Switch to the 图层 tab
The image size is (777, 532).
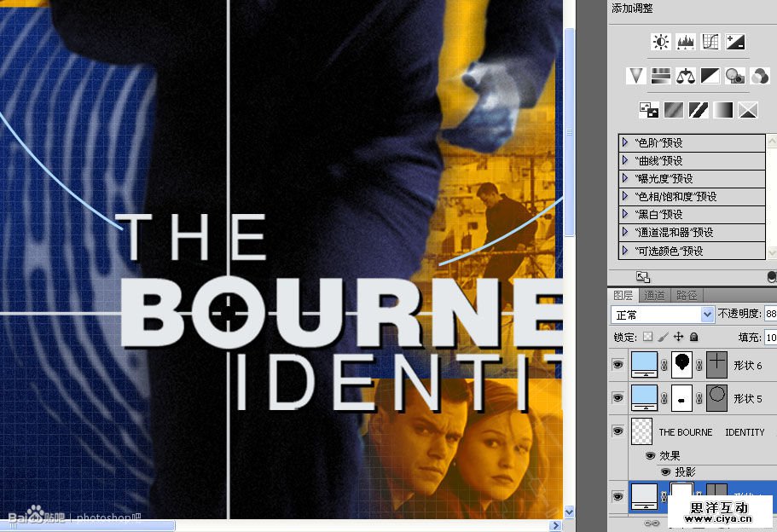623,296
